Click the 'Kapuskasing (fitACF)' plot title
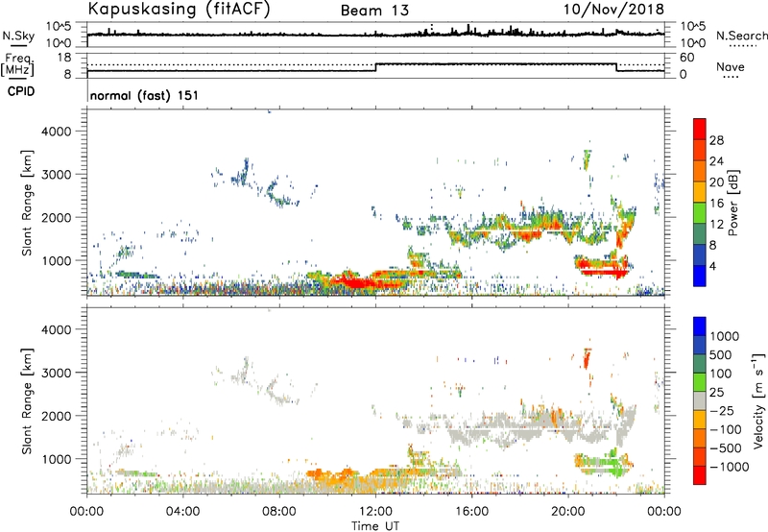Viewport: 768px width, 532px height. [x=179, y=9]
